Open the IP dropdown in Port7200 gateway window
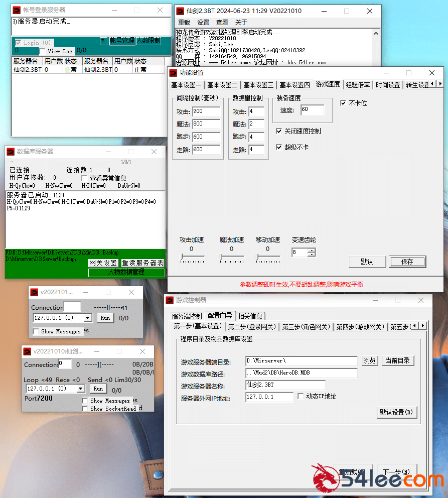The height and width of the screenshot is (498, 448). (80, 389)
